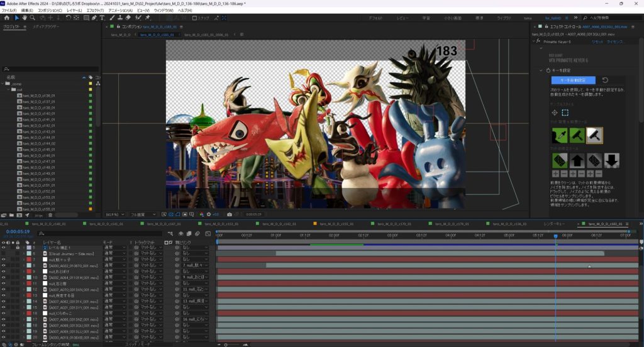
Task: Hide layer 8 A030_A022 mov
Action: tap(3, 266)
